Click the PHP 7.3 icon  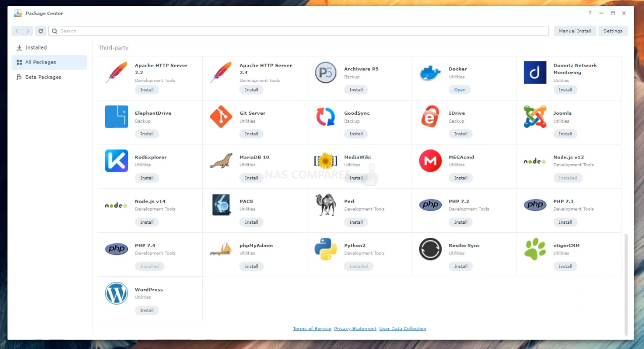click(x=535, y=205)
